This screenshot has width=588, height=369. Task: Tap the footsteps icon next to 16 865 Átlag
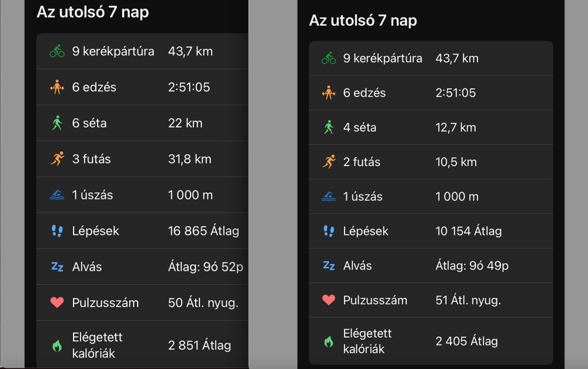pyautogui.click(x=57, y=231)
